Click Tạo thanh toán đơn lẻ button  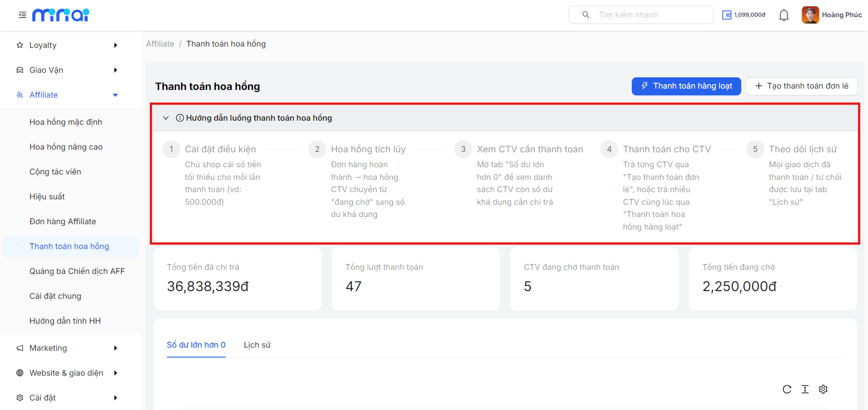point(801,86)
